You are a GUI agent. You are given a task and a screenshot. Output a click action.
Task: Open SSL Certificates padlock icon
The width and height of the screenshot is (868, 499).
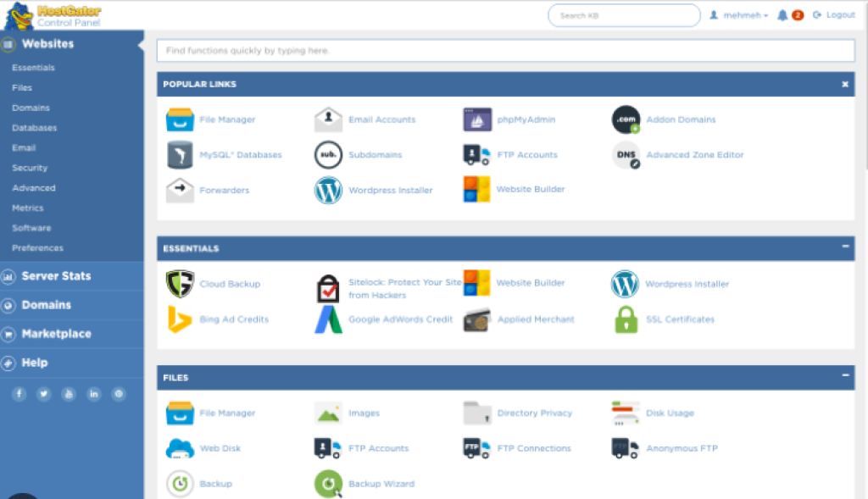[x=626, y=319]
